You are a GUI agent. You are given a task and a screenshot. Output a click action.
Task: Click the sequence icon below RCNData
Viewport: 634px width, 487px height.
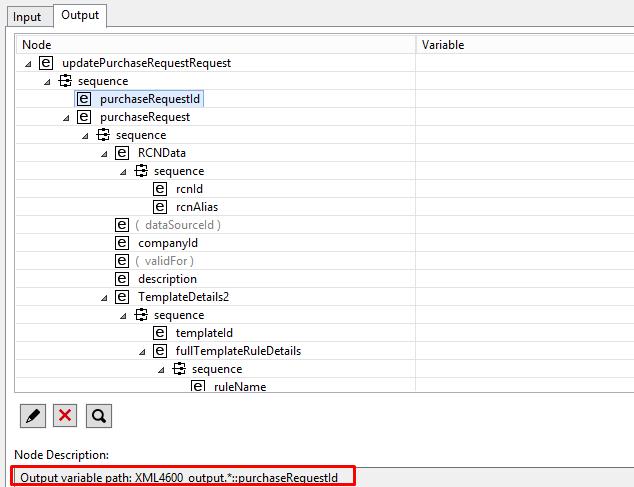141,171
